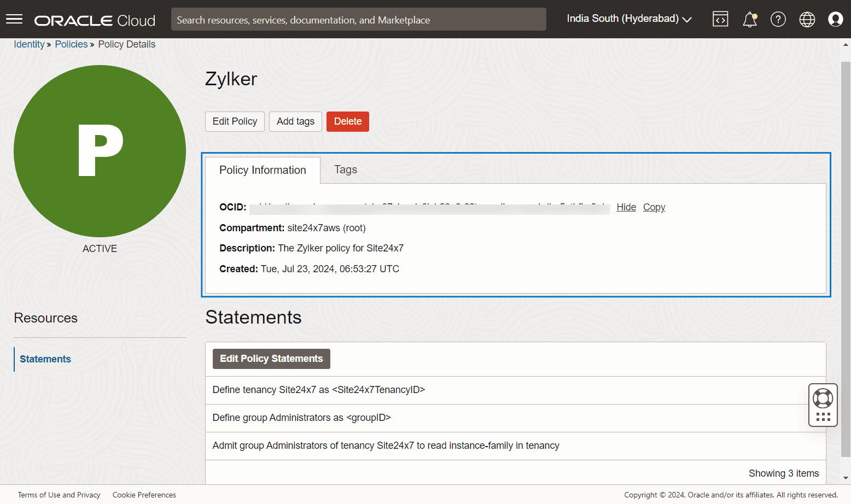
Task: Open the user profile avatar menu
Action: (x=835, y=20)
